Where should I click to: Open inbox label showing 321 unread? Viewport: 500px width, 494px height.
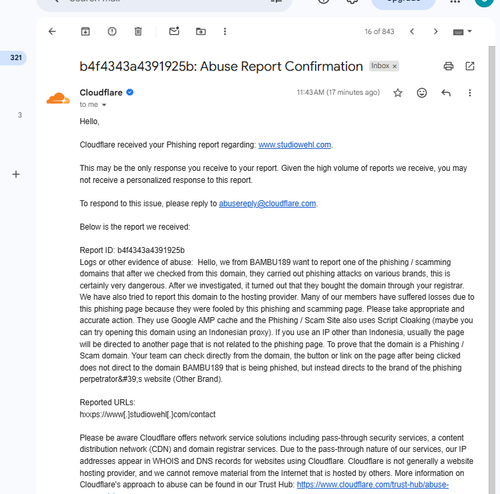pyautogui.click(x=13, y=58)
